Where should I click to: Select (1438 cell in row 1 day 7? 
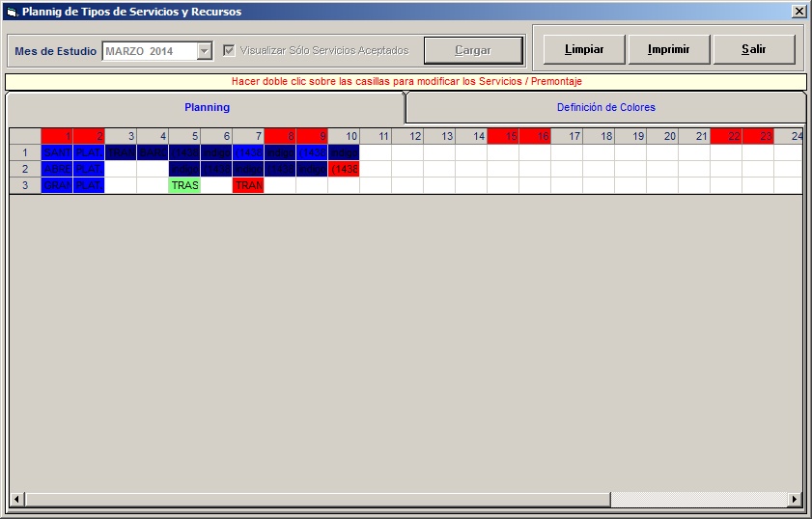pos(248,152)
